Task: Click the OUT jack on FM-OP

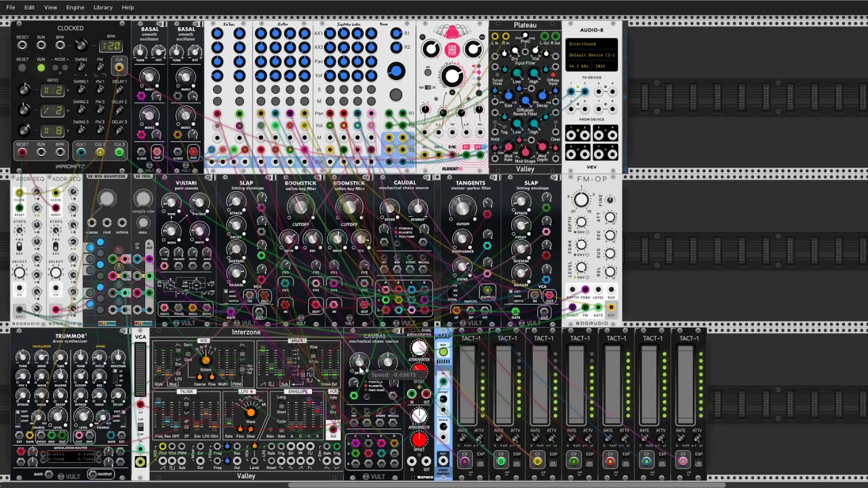Action: (x=611, y=308)
